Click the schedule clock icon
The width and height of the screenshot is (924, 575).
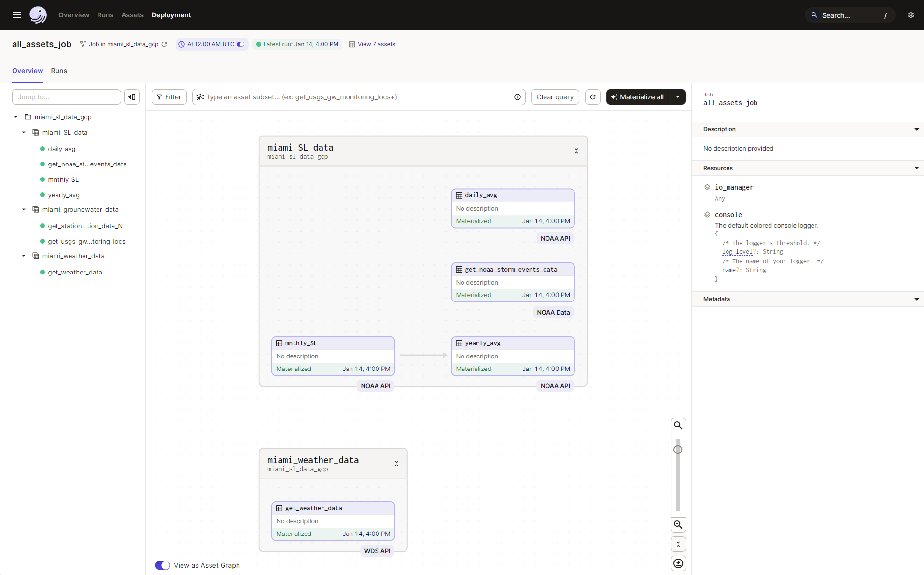[182, 44]
